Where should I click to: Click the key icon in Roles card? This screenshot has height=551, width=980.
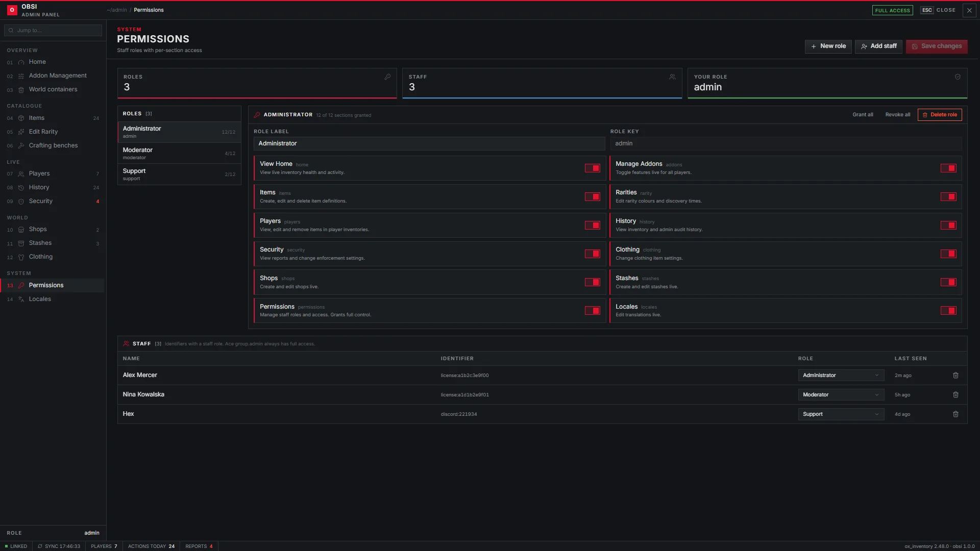click(x=387, y=77)
